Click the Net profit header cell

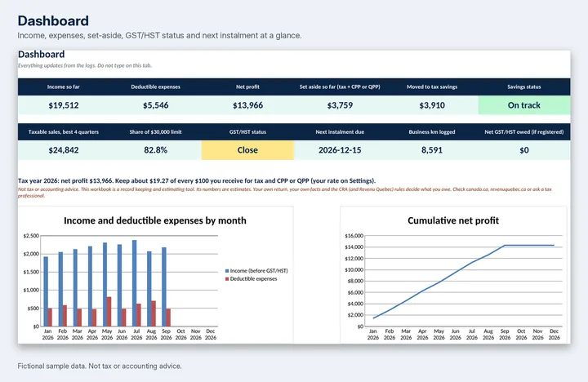[x=248, y=87]
